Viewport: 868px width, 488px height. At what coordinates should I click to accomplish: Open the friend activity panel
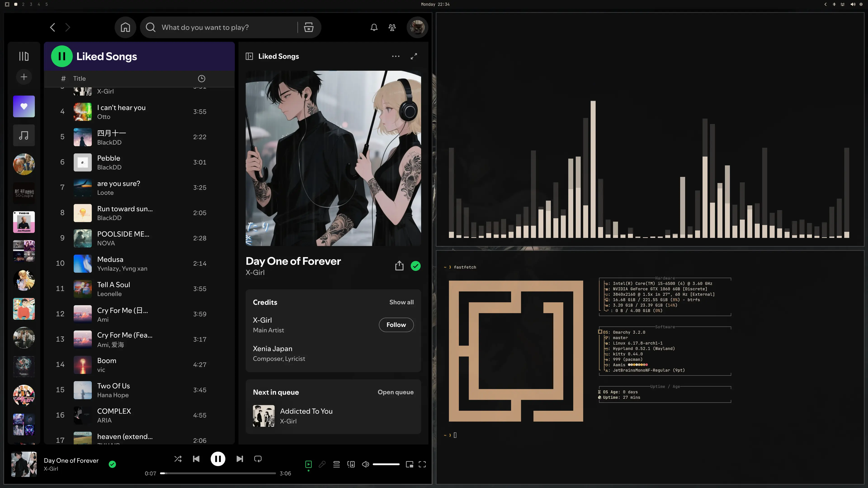click(392, 27)
